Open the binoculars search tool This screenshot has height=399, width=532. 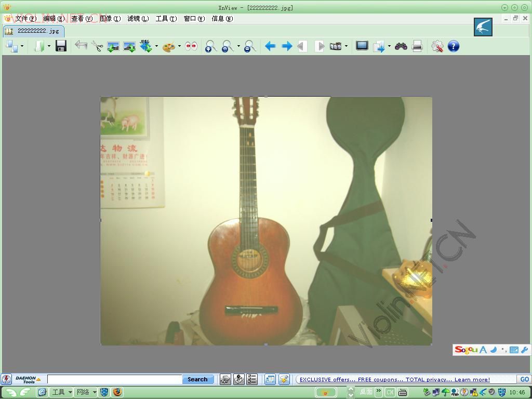pos(401,46)
